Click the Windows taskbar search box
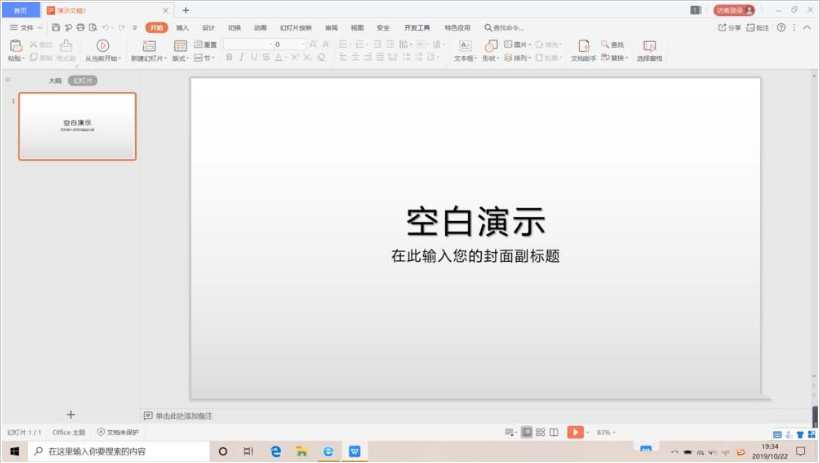This screenshot has width=820, height=463. tap(119, 451)
